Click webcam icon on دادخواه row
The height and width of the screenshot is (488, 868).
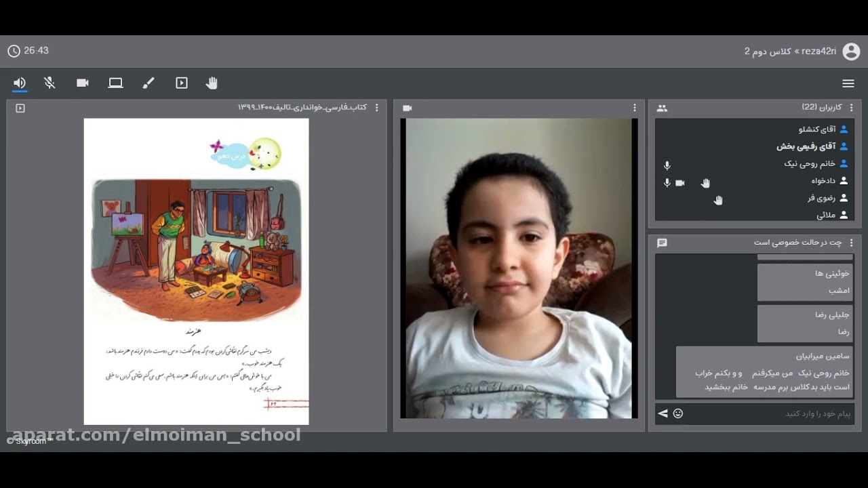[x=680, y=182]
